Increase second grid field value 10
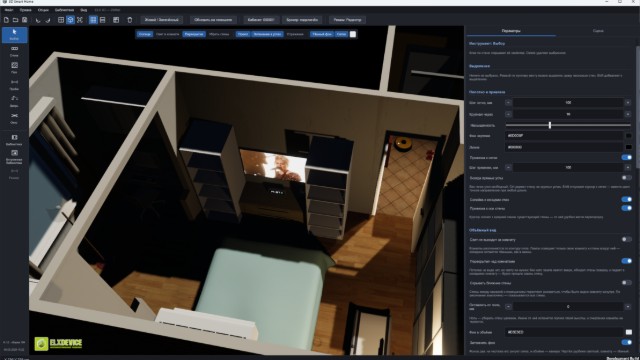Viewport: 640px width, 360px height. [x=628, y=114]
